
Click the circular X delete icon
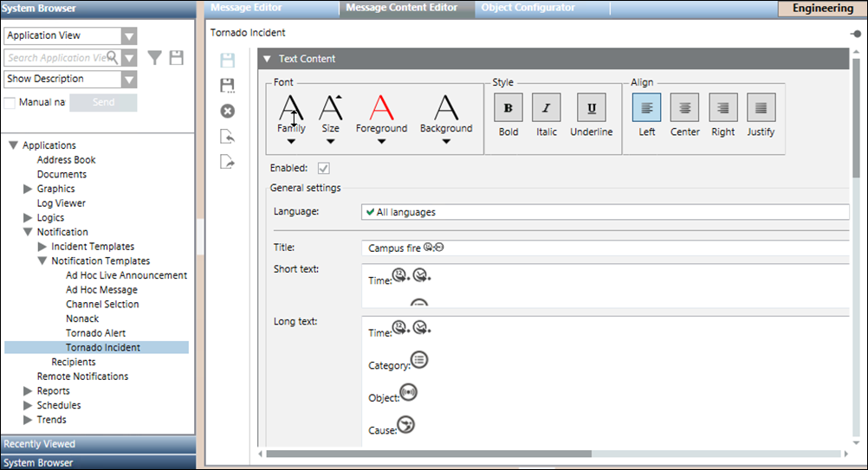[228, 111]
